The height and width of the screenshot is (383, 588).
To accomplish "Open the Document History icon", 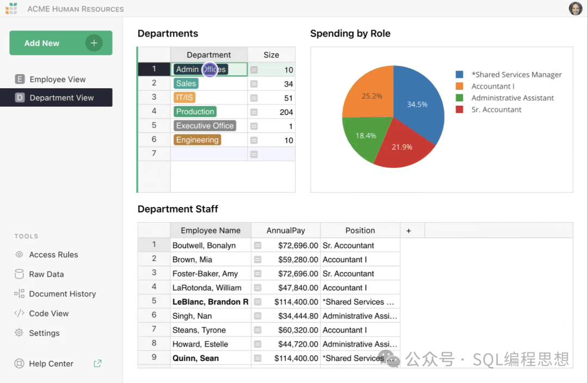I will (19, 293).
